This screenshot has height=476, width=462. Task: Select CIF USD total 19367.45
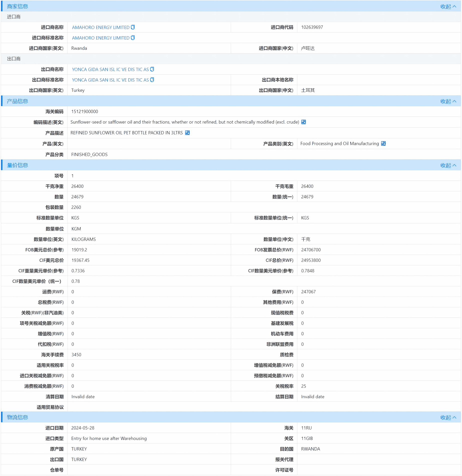(80, 260)
